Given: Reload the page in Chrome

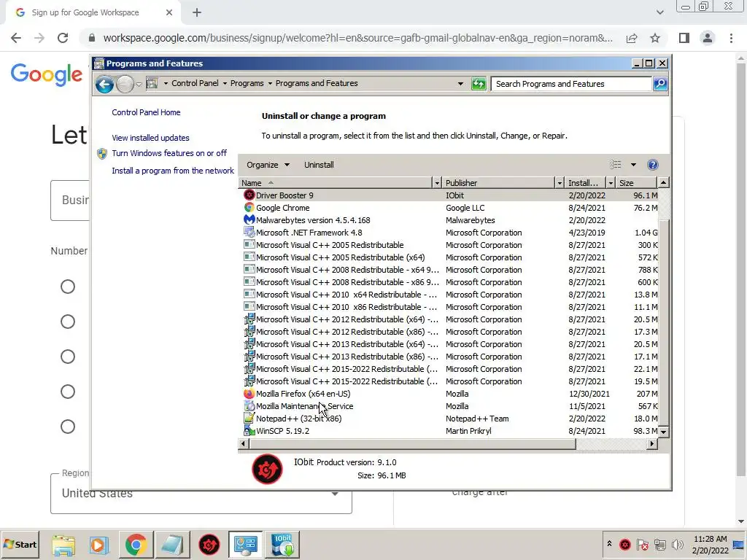Looking at the screenshot, I should [63, 38].
